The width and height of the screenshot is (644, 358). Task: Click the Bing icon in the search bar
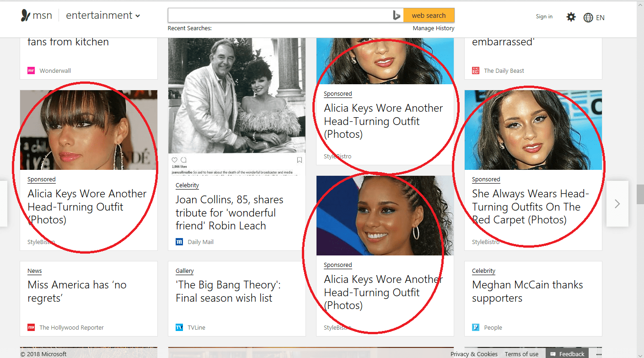[x=396, y=15]
